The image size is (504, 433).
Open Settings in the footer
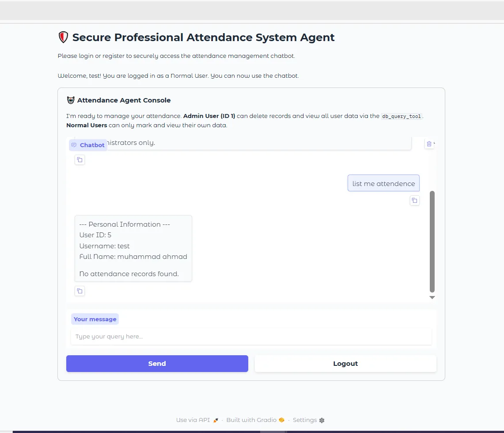(x=309, y=420)
